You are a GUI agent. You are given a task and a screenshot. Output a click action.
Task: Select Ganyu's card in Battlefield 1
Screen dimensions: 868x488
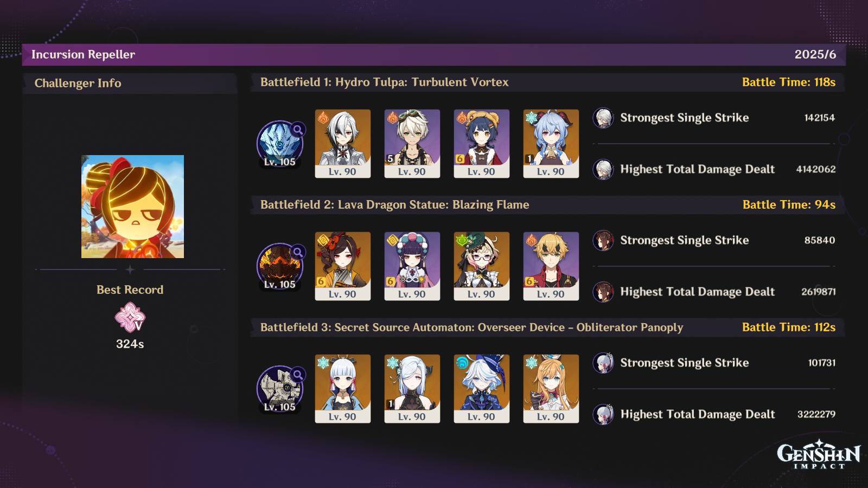[551, 144]
